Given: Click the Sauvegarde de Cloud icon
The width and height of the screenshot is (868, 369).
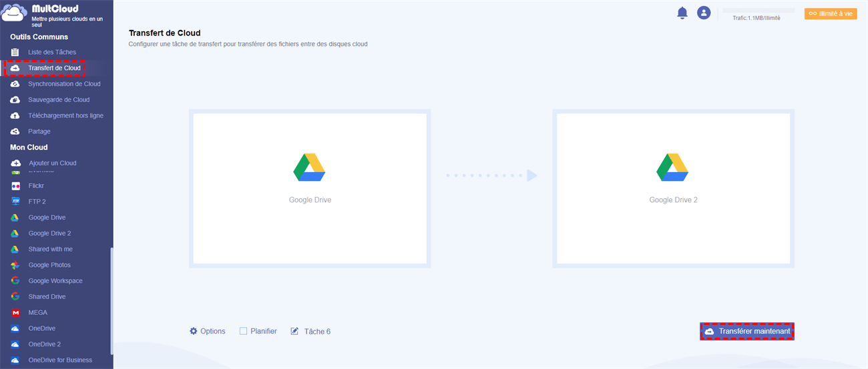Looking at the screenshot, I should point(15,100).
